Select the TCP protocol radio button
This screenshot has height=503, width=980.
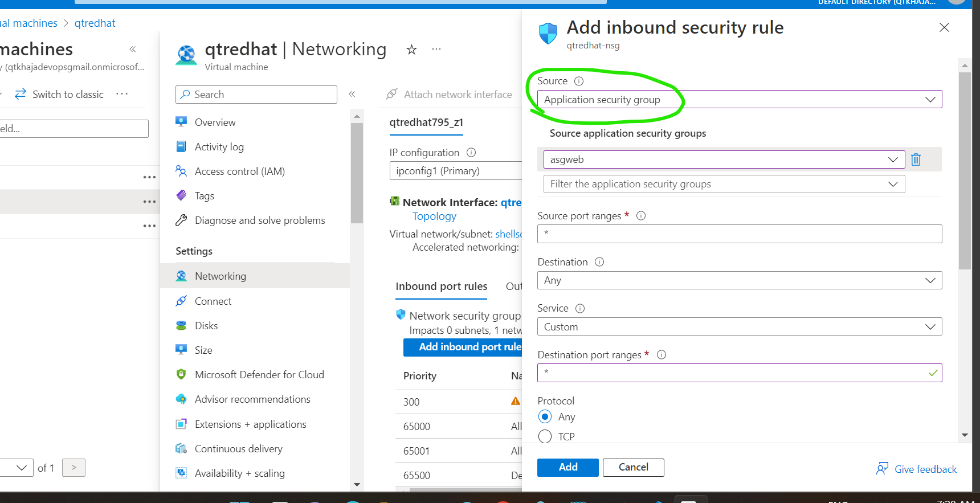(x=545, y=436)
